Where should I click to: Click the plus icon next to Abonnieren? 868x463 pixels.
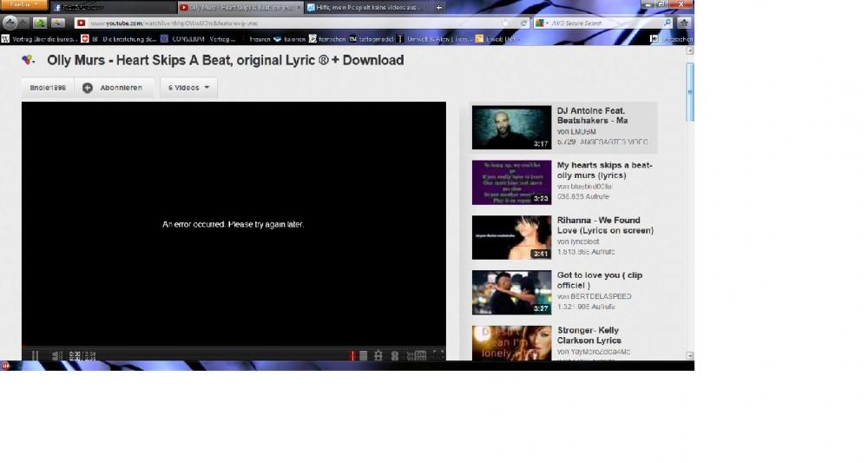click(88, 88)
